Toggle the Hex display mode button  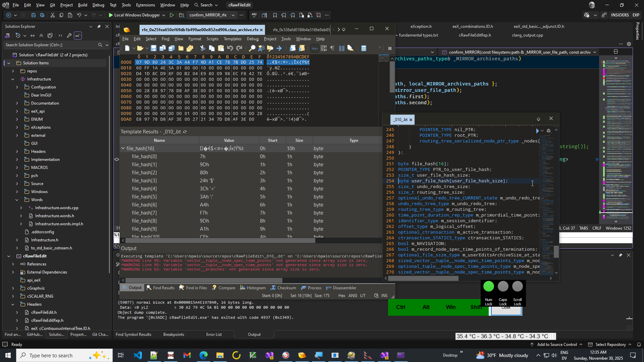click(315, 48)
